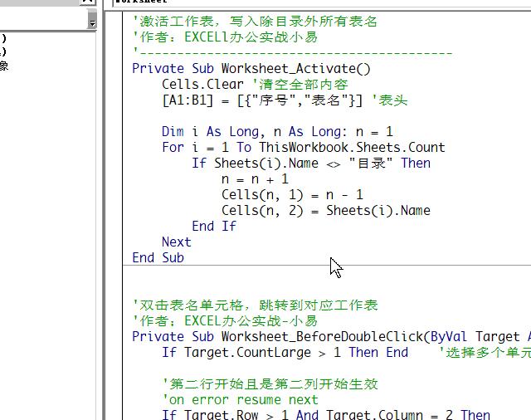Click the 'n = n + 1' line
The height and width of the screenshot is (420, 531).
tap(255, 179)
